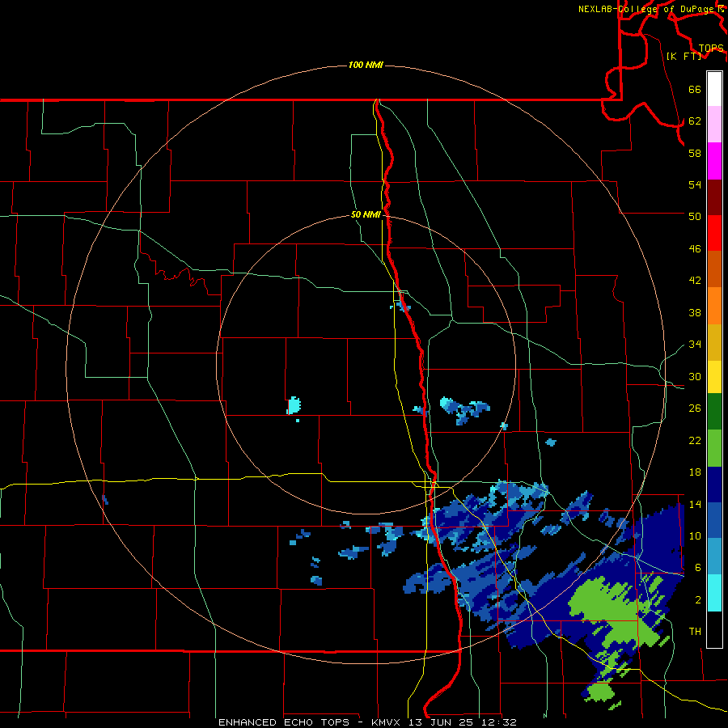Click the black TH legend swatch
The image size is (728, 728).
coord(714,629)
